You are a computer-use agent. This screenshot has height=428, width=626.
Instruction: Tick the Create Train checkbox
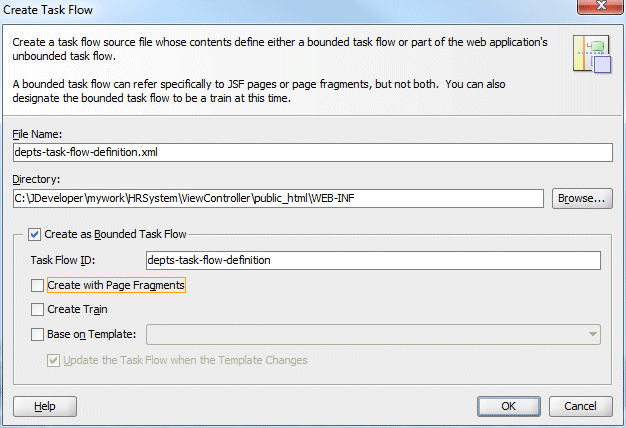coord(38,309)
